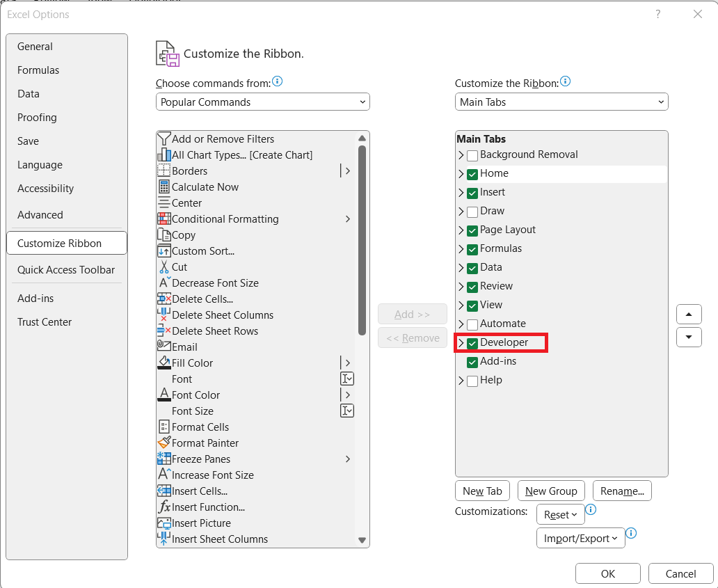This screenshot has height=588, width=718.
Task: Enable the Help tab checkbox
Action: [x=472, y=381]
